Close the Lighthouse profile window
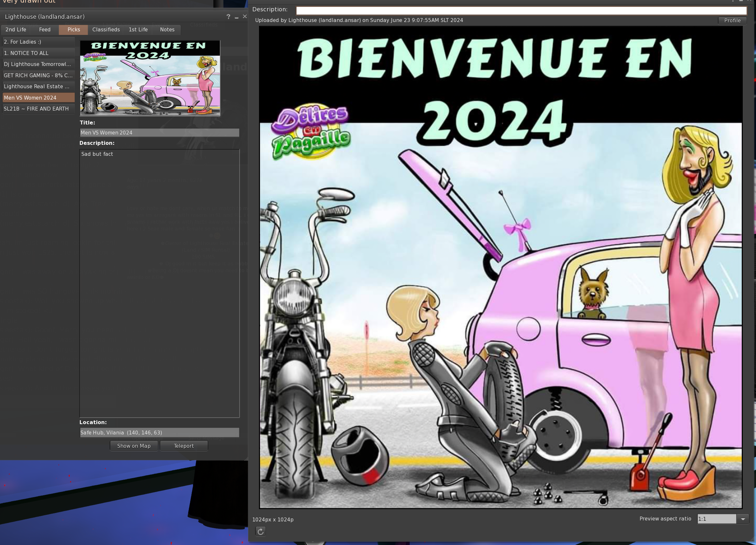This screenshot has height=545, width=756. point(245,16)
